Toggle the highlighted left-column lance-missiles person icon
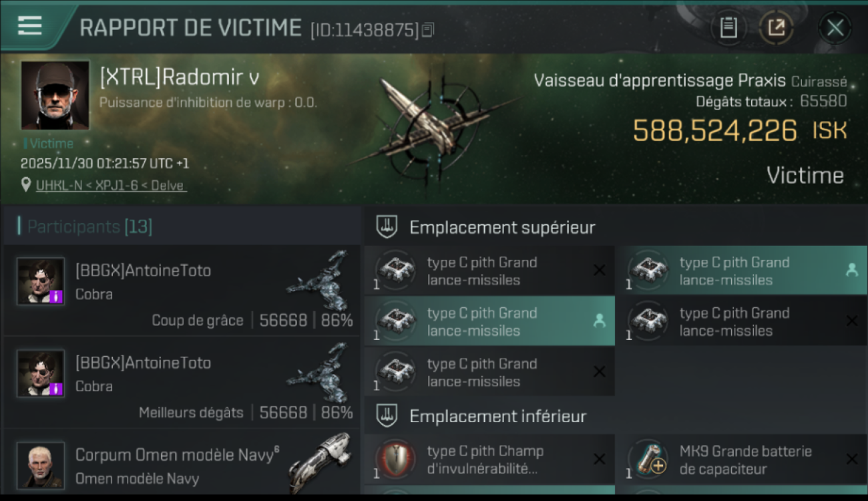 [x=599, y=321]
